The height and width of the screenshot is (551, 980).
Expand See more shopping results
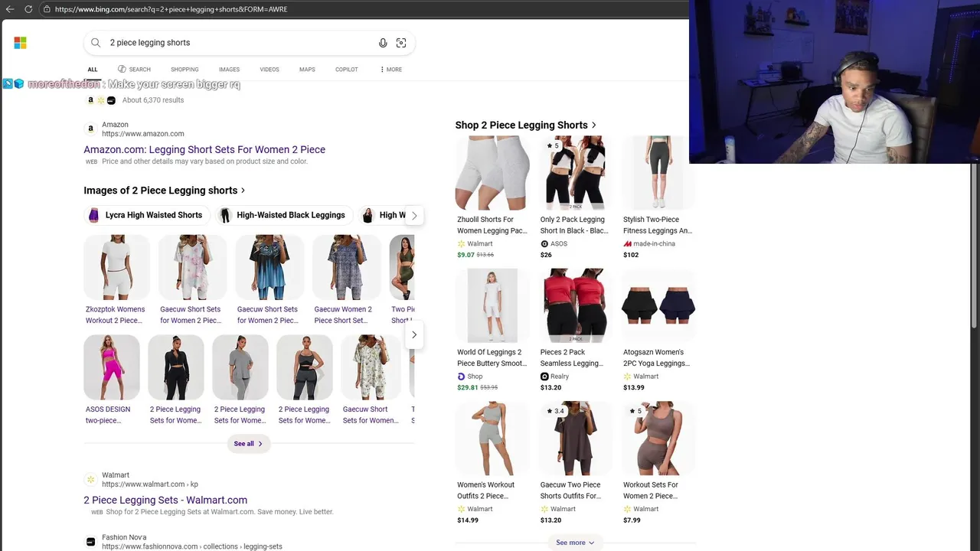point(575,543)
